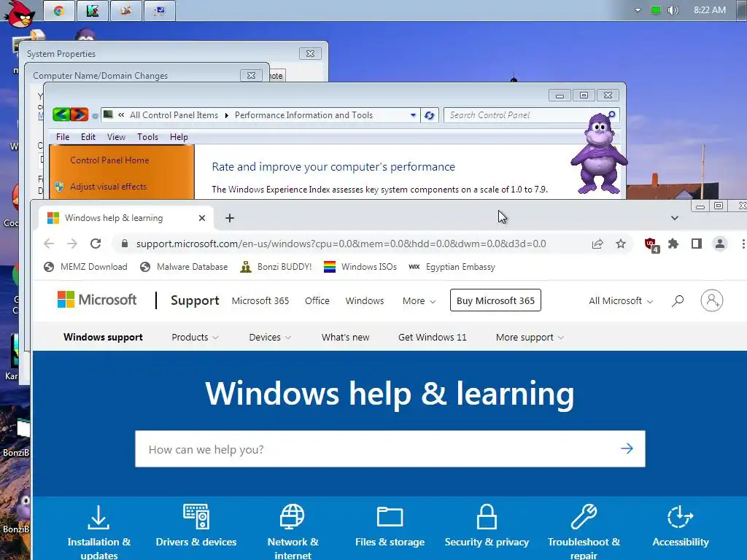747x560 pixels.
Task: Show hidden tray icons arrow
Action: (638, 10)
